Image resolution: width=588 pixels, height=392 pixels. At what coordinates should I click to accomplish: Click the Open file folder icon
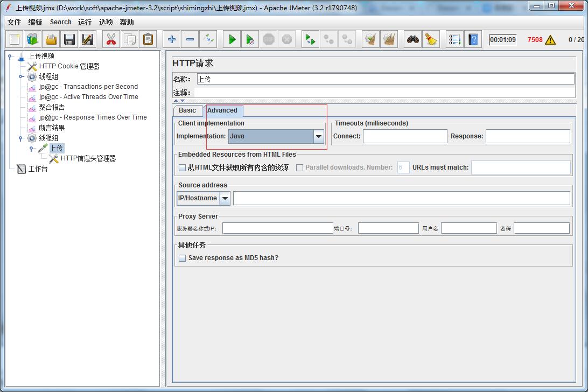click(51, 39)
